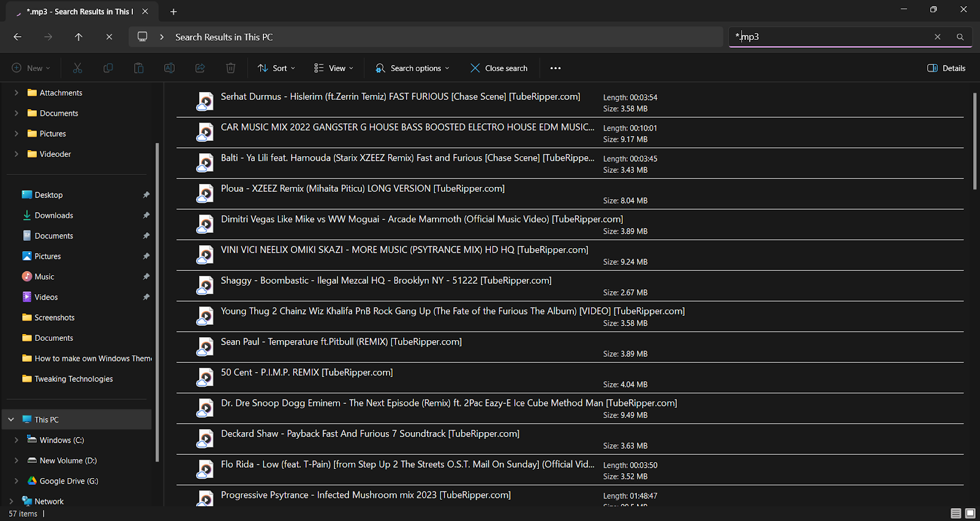Select VINI VICI NEELIX OMIKI SKAZI file
980x521 pixels.
pyautogui.click(x=570, y=255)
